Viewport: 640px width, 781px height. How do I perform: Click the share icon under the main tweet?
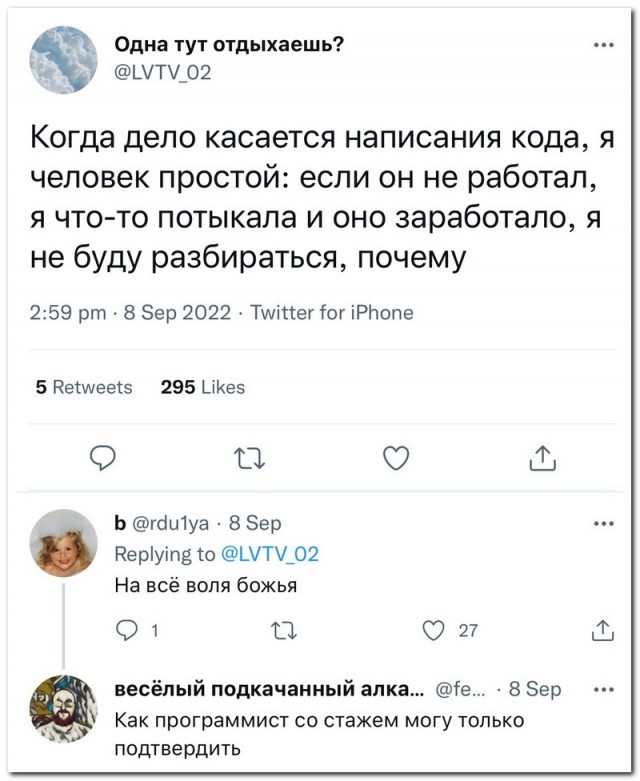click(540, 458)
